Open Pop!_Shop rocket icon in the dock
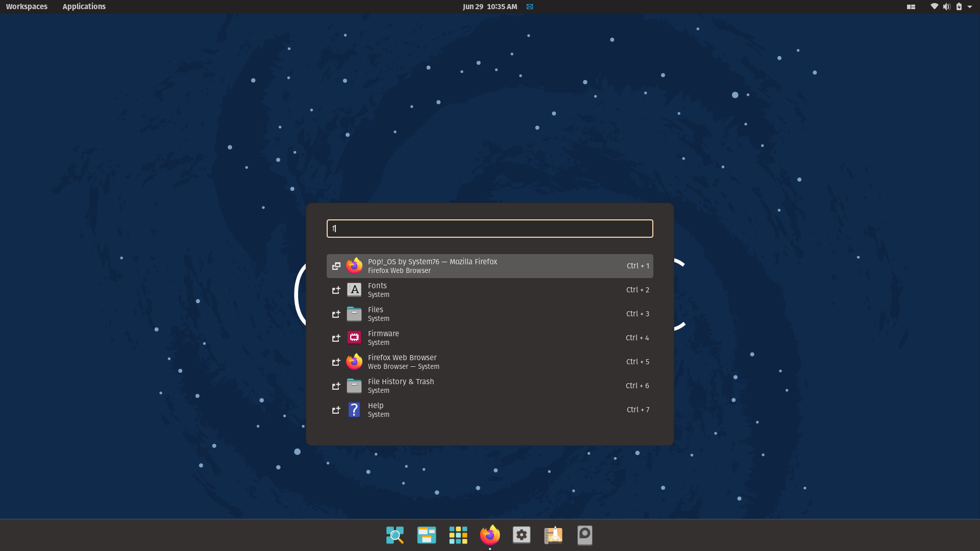Screen dimensions: 980x551 pos(553,535)
